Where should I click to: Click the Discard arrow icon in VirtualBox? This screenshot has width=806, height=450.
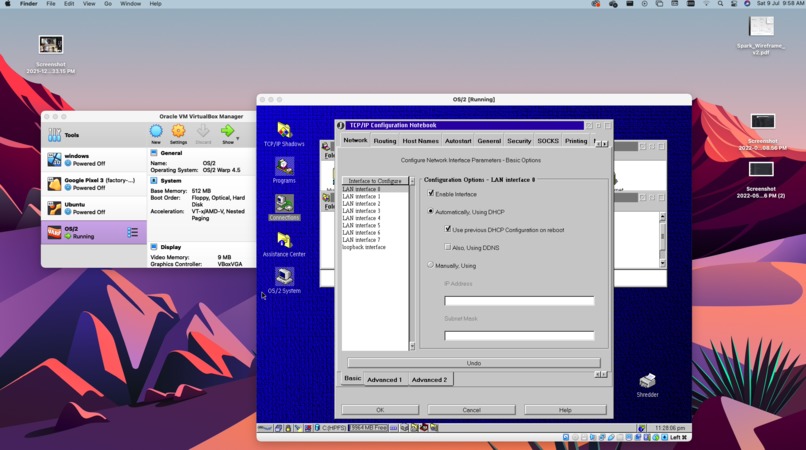pyautogui.click(x=203, y=131)
